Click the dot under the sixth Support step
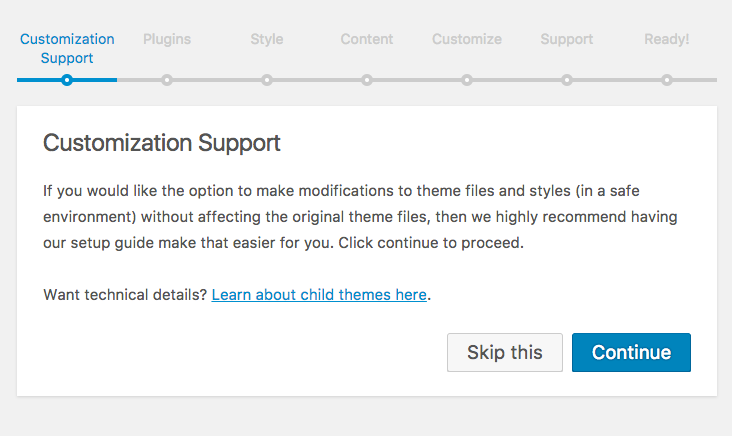Screen dimensions: 732x436 coord(567,80)
